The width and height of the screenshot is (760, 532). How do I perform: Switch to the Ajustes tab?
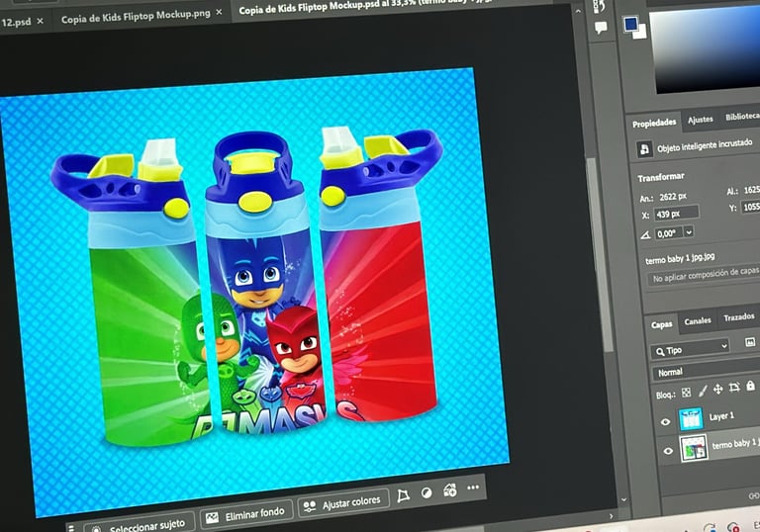click(x=701, y=119)
